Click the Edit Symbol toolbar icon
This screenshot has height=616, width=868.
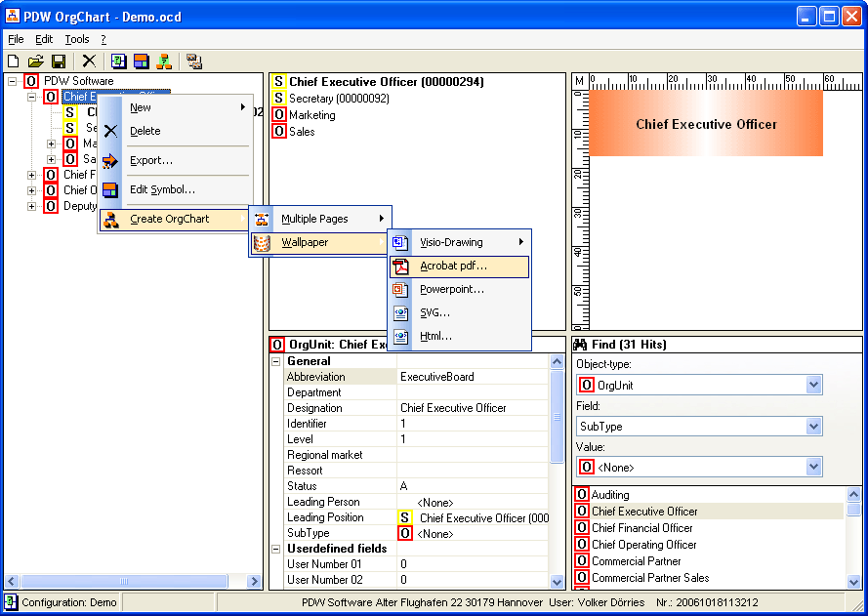(142, 62)
